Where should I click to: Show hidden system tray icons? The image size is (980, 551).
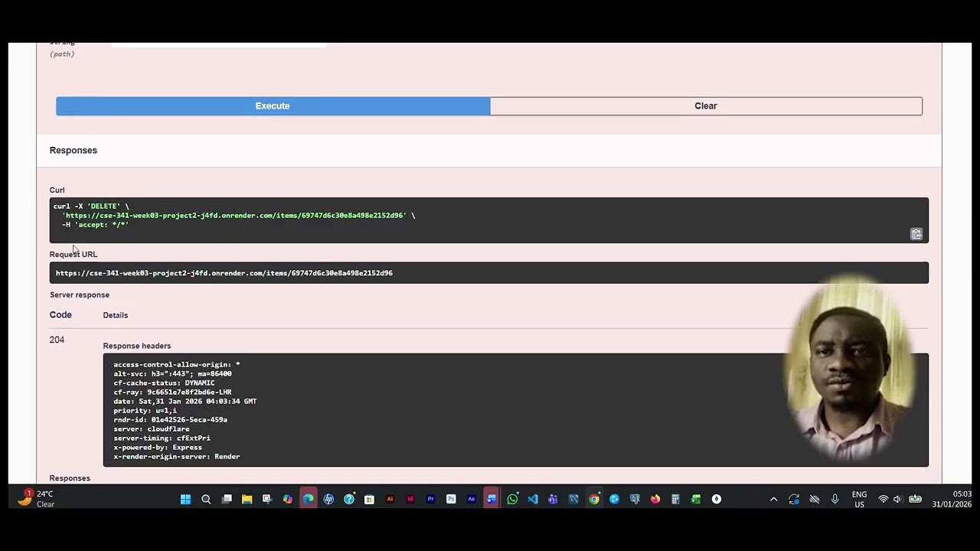[x=773, y=499]
